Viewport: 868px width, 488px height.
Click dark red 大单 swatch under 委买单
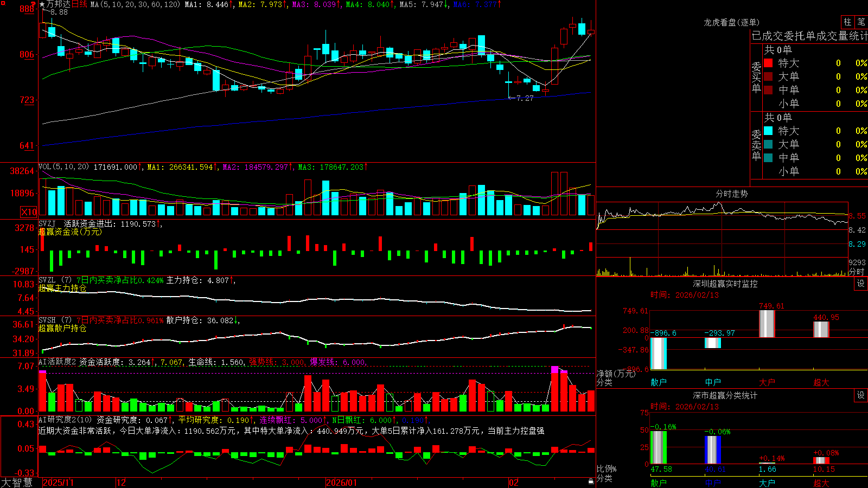tap(768, 76)
